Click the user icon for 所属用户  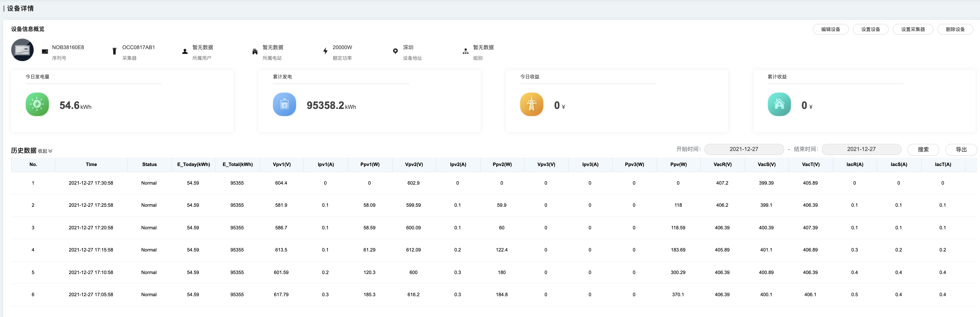tap(185, 51)
